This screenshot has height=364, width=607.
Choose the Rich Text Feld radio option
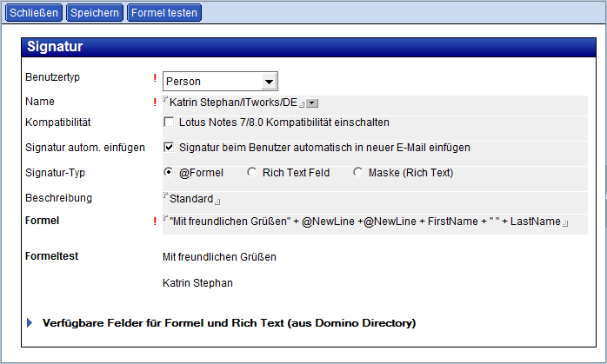tap(251, 172)
